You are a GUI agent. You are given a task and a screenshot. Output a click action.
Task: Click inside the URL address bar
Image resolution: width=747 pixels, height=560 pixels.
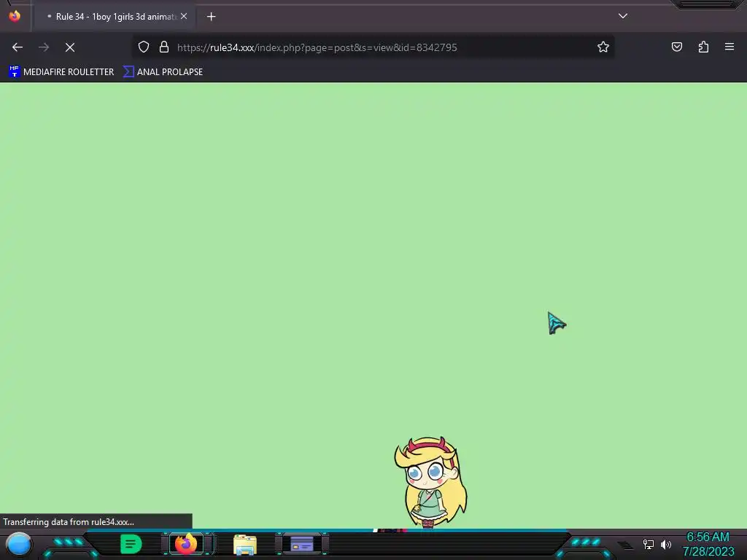coord(371,47)
